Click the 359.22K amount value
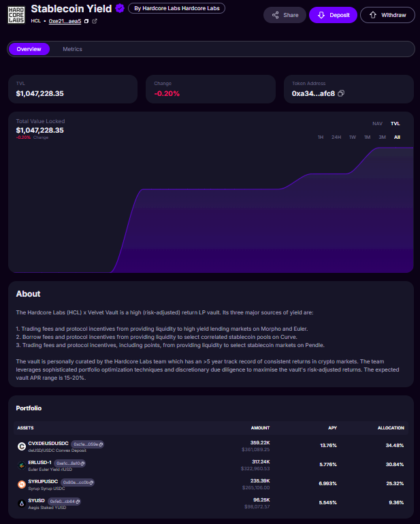 (260, 443)
